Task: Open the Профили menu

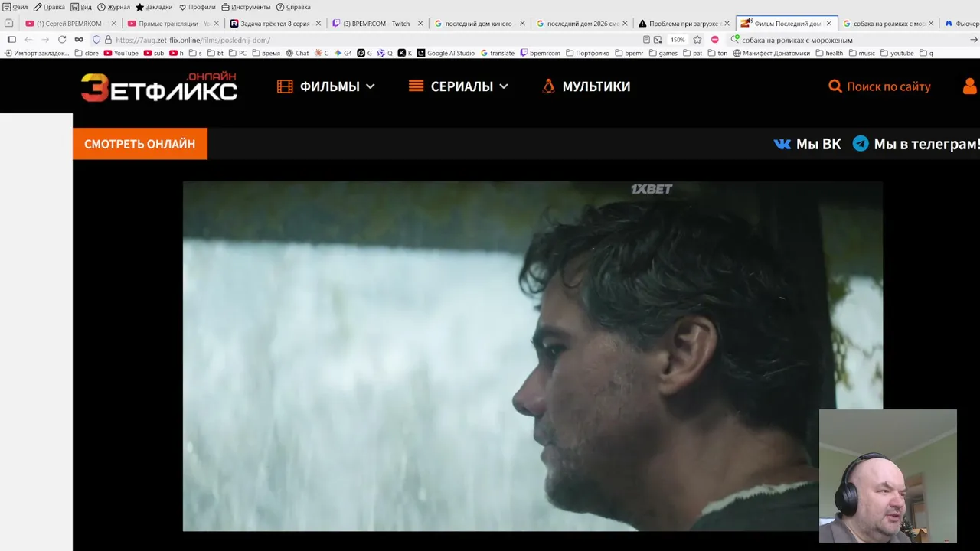Action: (197, 7)
